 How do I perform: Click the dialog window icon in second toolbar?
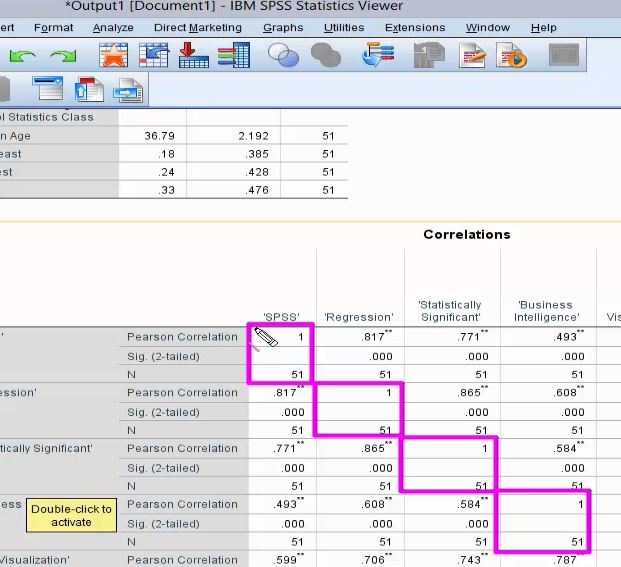(x=48, y=88)
